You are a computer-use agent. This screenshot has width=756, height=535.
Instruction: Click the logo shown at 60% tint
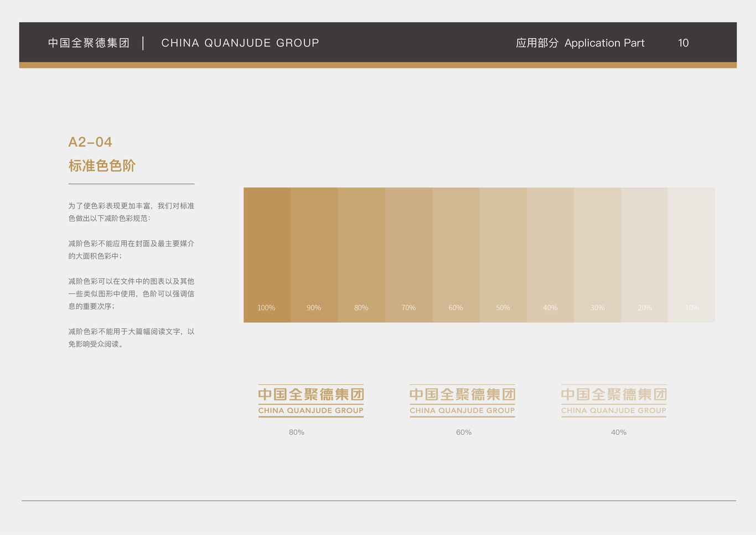[462, 400]
